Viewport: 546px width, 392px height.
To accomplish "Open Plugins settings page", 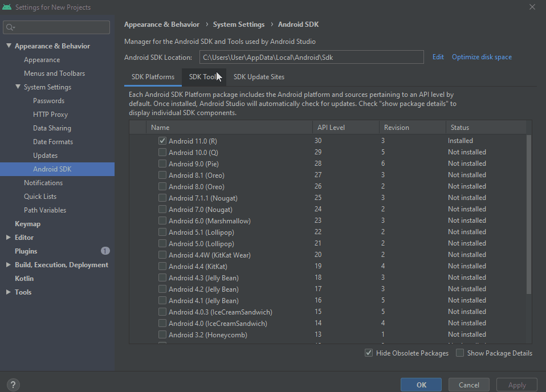I will 26,251.
